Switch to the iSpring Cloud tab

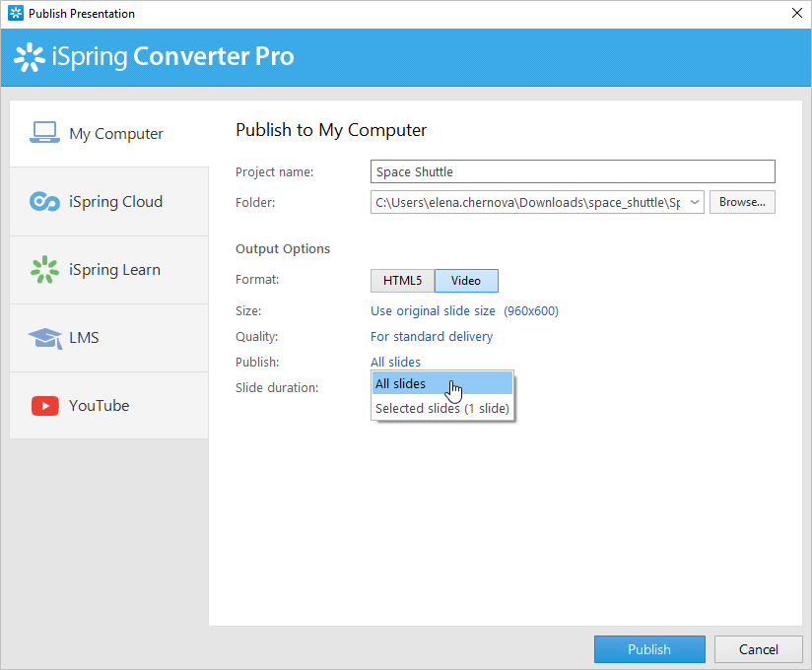point(108,201)
